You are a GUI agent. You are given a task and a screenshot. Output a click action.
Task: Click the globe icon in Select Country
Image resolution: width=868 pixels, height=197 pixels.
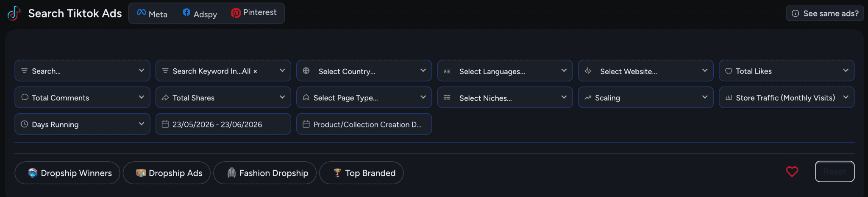(x=306, y=71)
